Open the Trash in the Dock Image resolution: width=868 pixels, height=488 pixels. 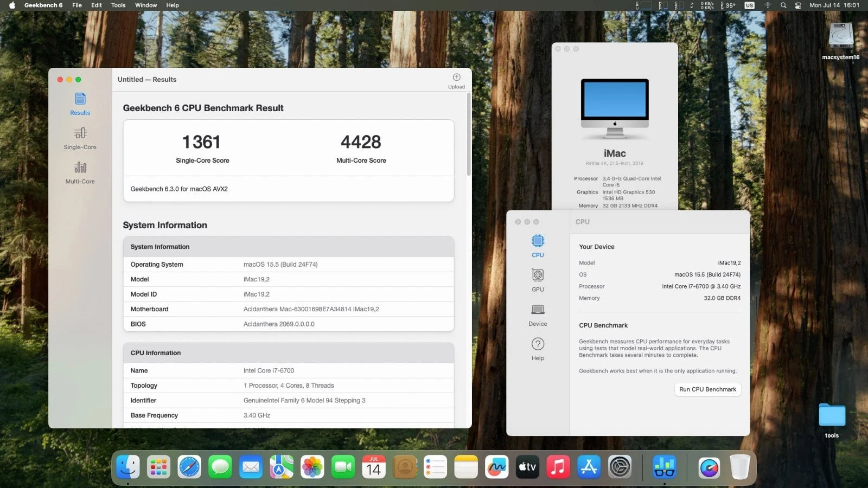(x=739, y=467)
